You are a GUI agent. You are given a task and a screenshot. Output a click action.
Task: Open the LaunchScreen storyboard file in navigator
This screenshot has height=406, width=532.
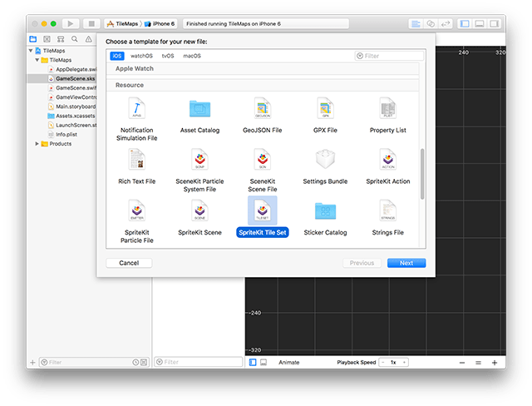tap(72, 125)
